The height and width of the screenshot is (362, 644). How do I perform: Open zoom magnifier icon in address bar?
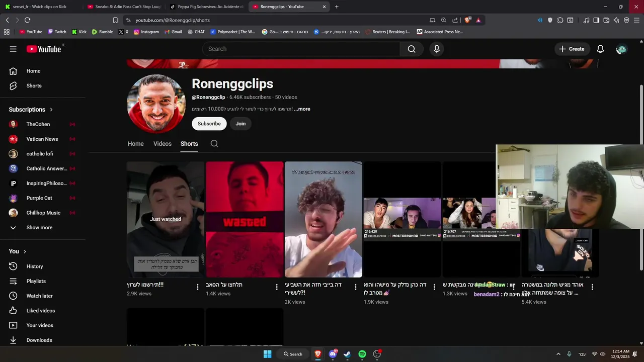pos(444,20)
